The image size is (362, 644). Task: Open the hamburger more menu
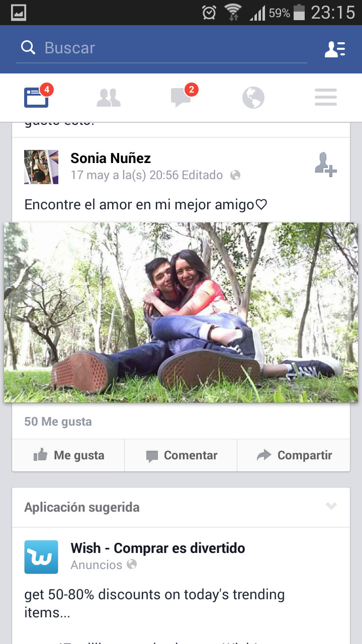pos(326,97)
